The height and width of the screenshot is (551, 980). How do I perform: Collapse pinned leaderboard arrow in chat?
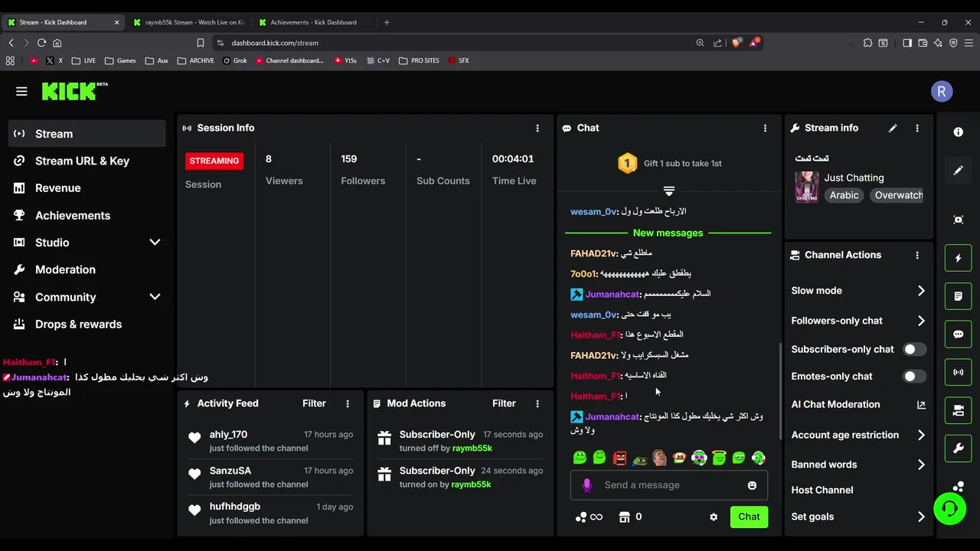[x=668, y=191]
